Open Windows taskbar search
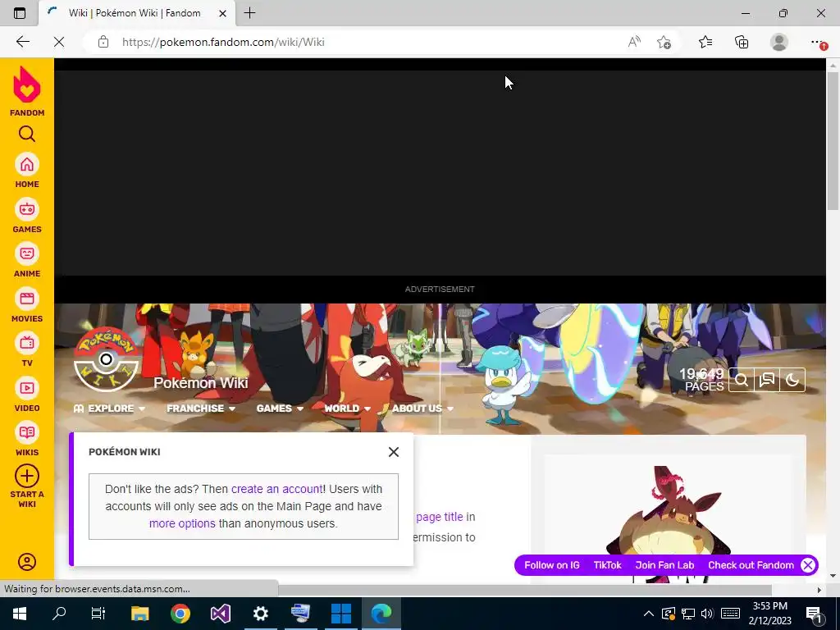Screen dimensions: 840x630 tap(59, 613)
